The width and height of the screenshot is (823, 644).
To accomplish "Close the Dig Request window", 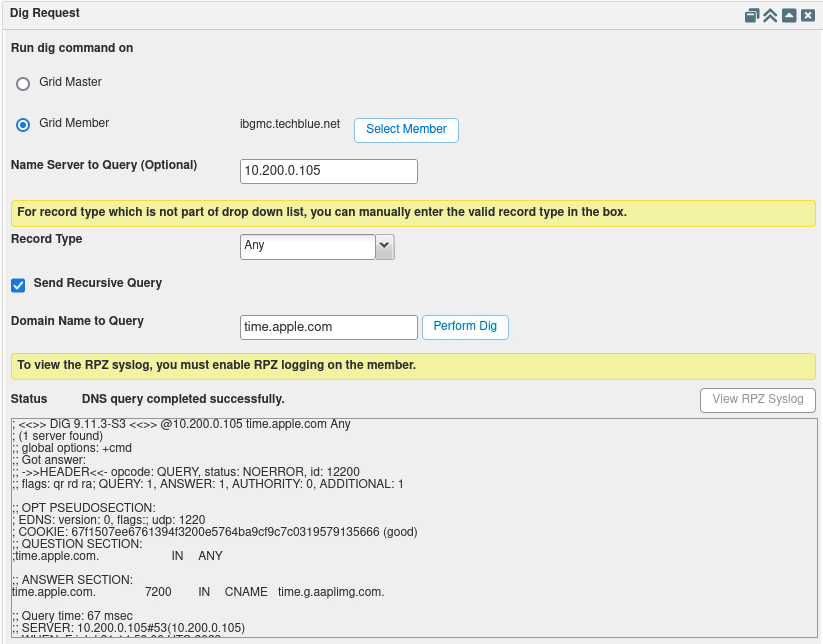I will pos(808,15).
